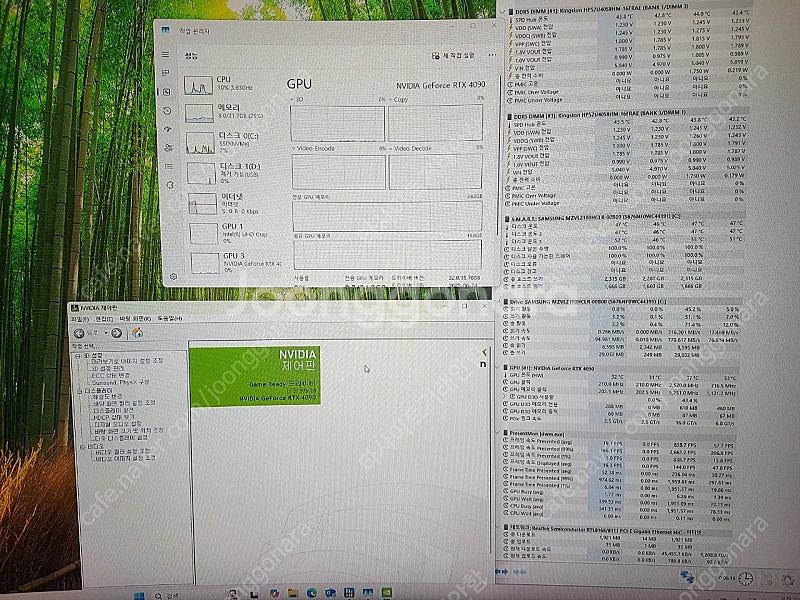Collapse the 디스플레이 tree node

80,391
